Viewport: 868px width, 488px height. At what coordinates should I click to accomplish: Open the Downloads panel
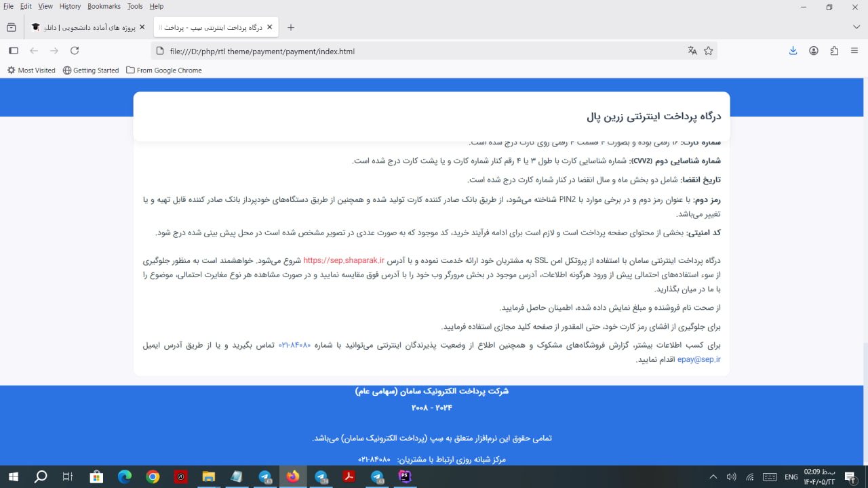793,51
